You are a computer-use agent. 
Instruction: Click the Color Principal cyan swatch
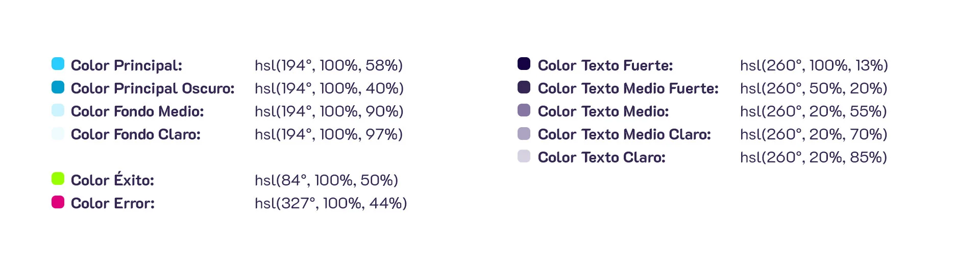(x=58, y=64)
